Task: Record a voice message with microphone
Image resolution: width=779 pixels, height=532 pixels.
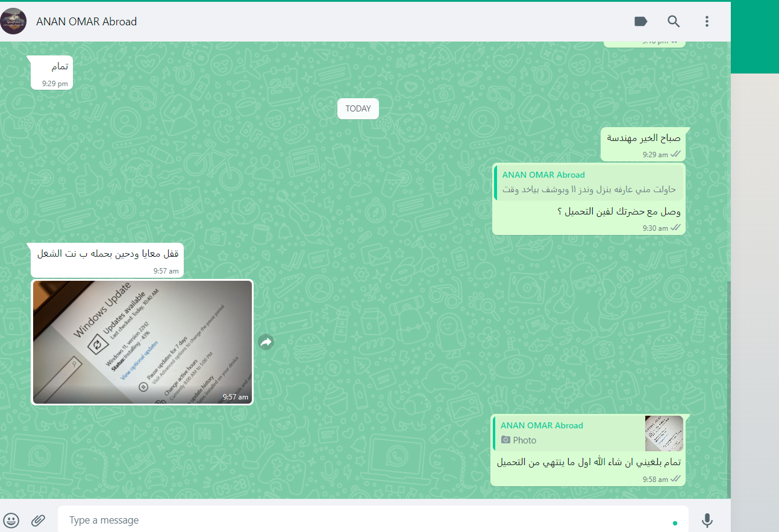Action: tap(707, 520)
